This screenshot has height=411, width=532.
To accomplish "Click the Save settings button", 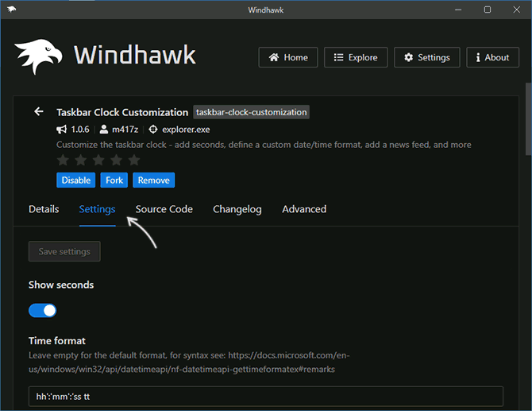I will [x=64, y=251].
